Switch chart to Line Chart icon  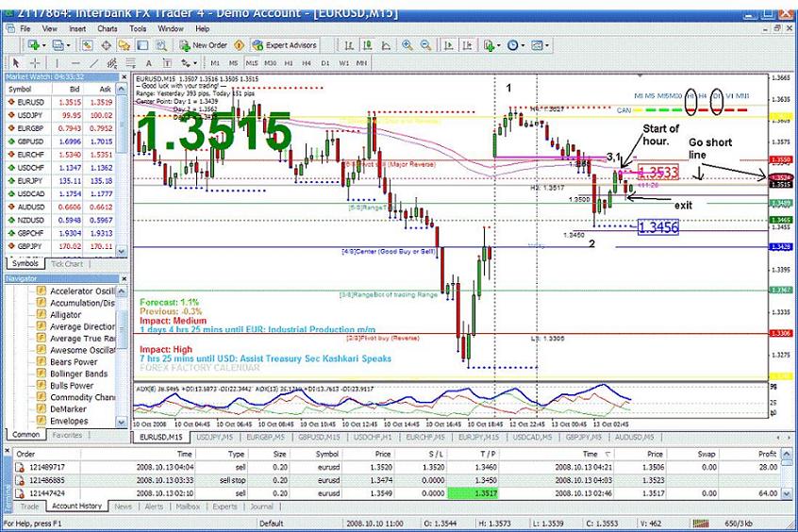[x=387, y=45]
